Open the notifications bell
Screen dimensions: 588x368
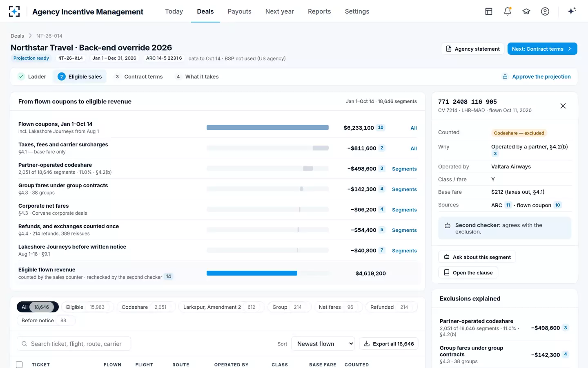[508, 11]
